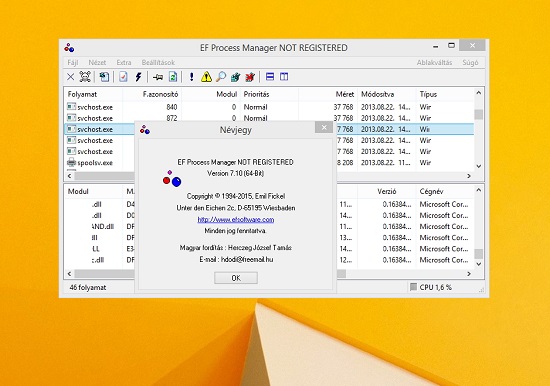Click the '46 folyamat' status text

click(88, 287)
